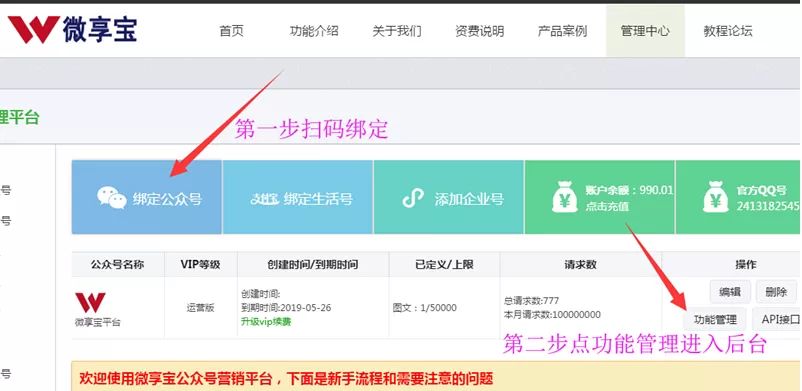Image resolution: width=802 pixels, height=391 pixels.
Task: Click the enterprise link icon
Action: (413, 198)
